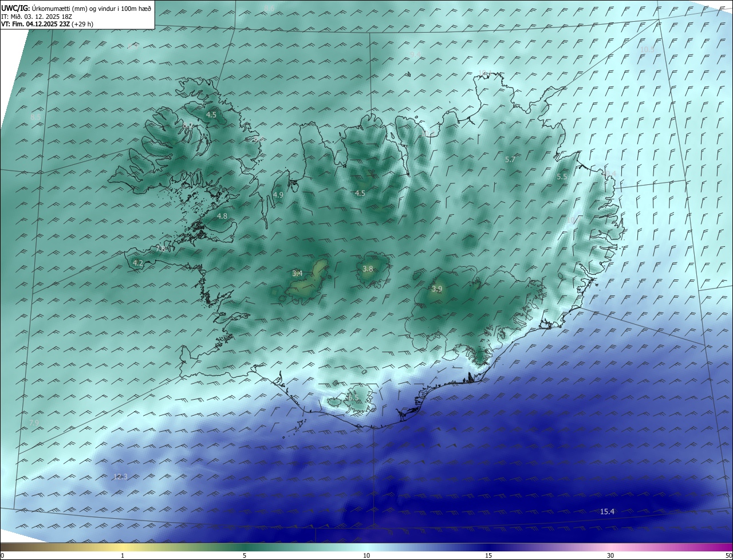
Task: Click the 7.9 value off the west edge
Action: coord(34,423)
